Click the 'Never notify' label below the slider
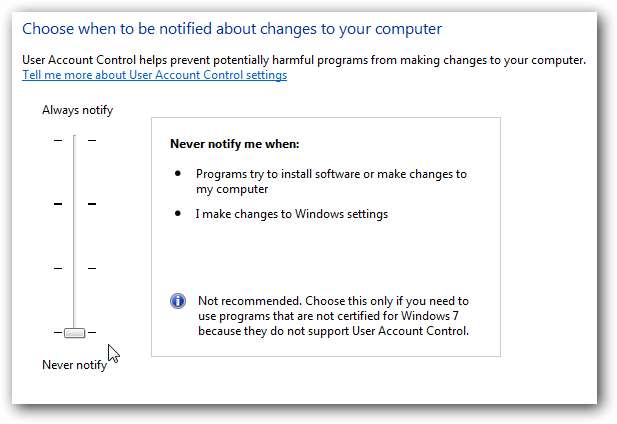 pos(74,365)
